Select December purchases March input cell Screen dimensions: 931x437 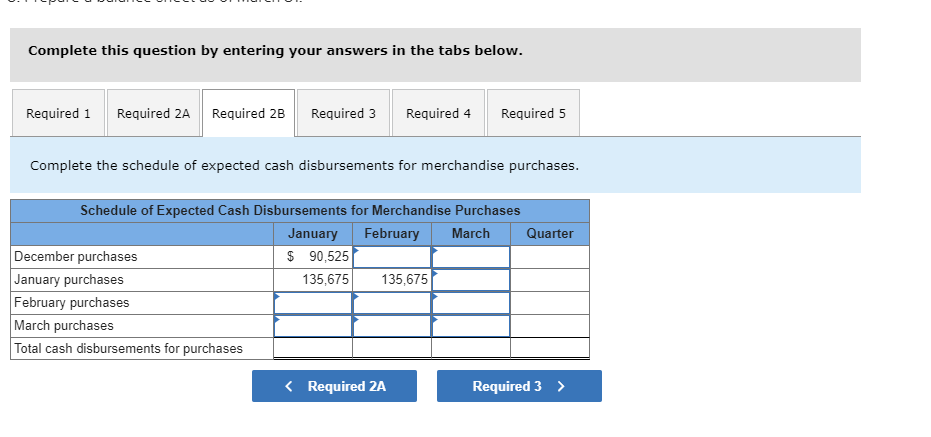[471, 257]
